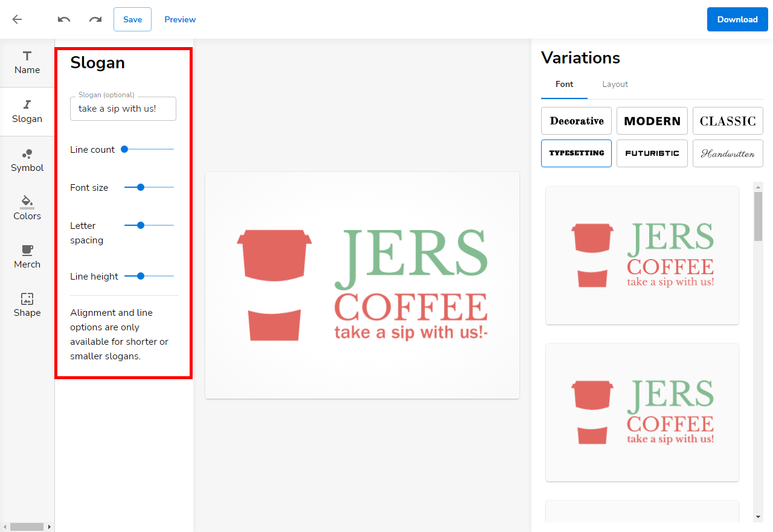Open the Colors section in sidebar

click(x=27, y=209)
